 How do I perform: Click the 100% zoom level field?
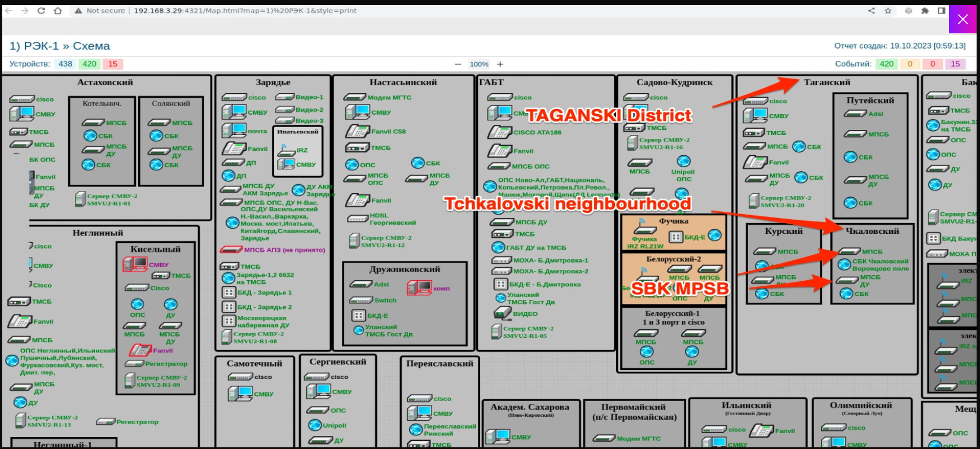[479, 64]
